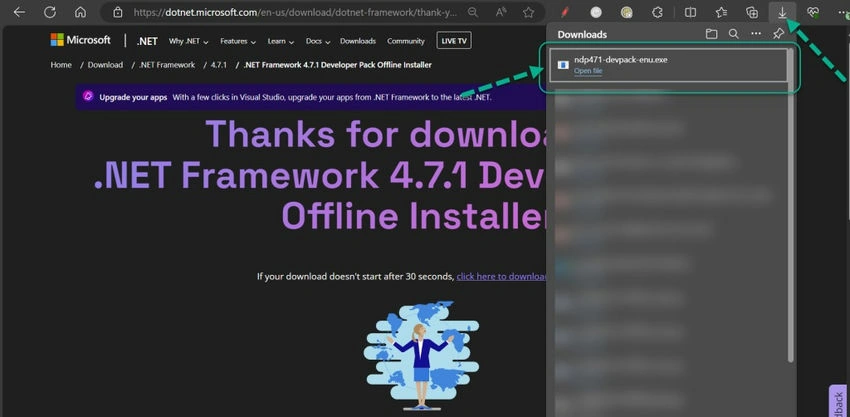Open the cookie-shaped extension icon
The height and width of the screenshot is (417, 850).
point(626,12)
